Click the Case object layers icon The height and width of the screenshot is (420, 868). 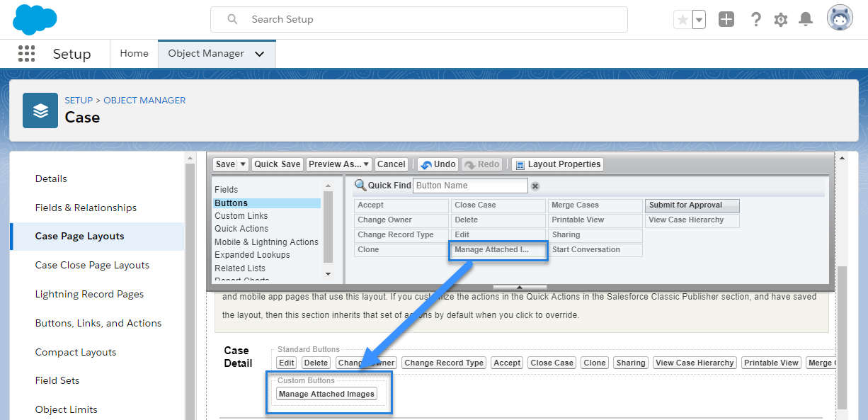click(x=40, y=110)
